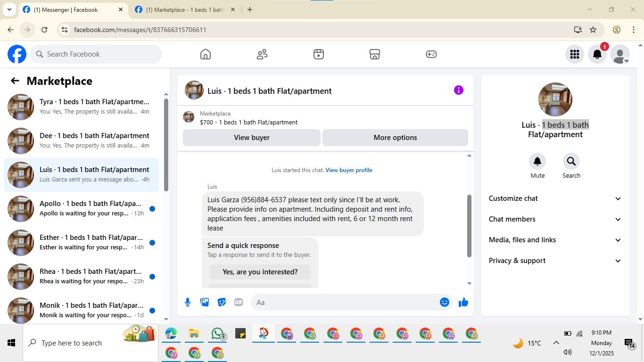Reload the current page

pos(44,30)
